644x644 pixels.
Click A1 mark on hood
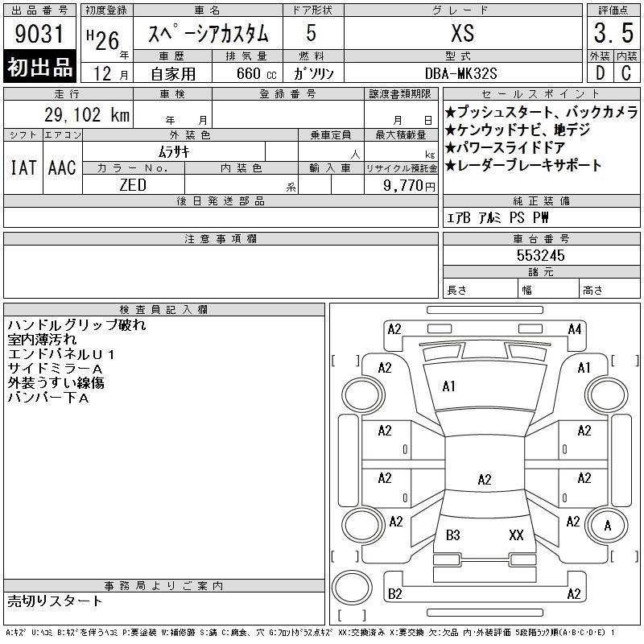(448, 386)
